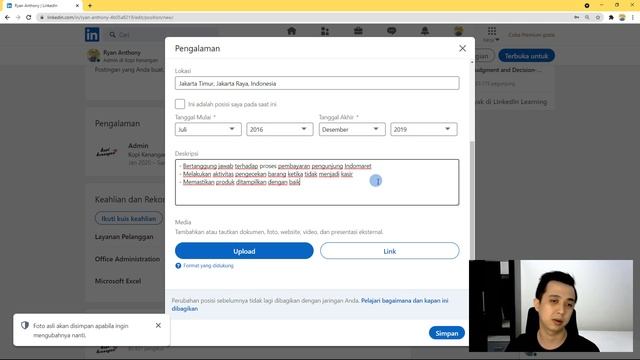Image resolution: width=640 pixels, height=360 pixels.
Task: Click the Lokasi input field
Action: 317,83
